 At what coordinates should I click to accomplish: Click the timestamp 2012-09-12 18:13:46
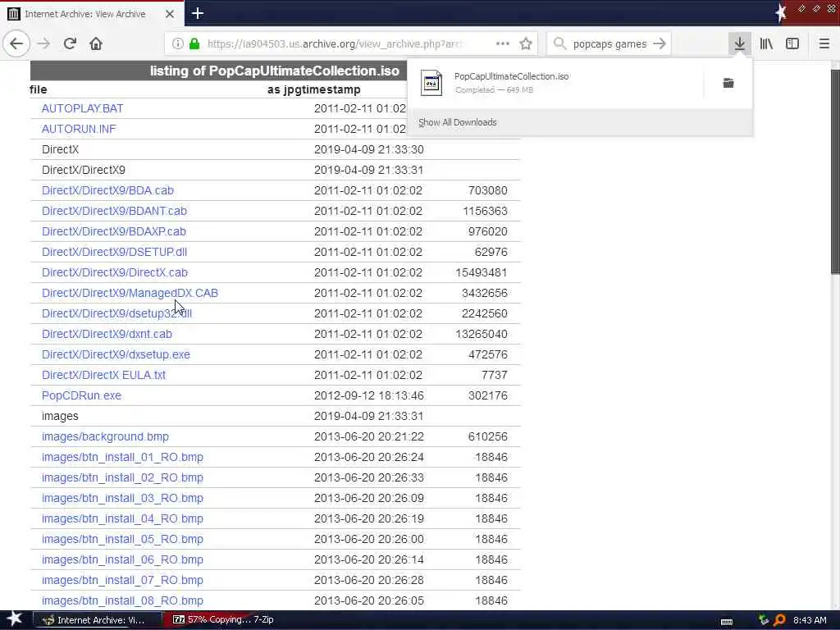368,395
